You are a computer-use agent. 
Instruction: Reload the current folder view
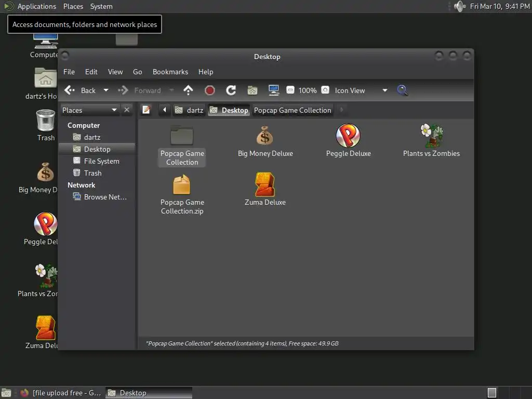[231, 90]
